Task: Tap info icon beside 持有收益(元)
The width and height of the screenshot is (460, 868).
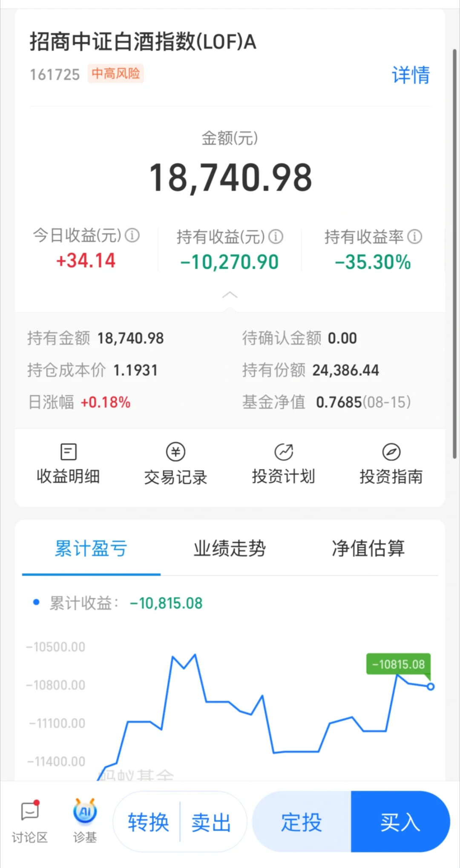Action: pos(276,237)
